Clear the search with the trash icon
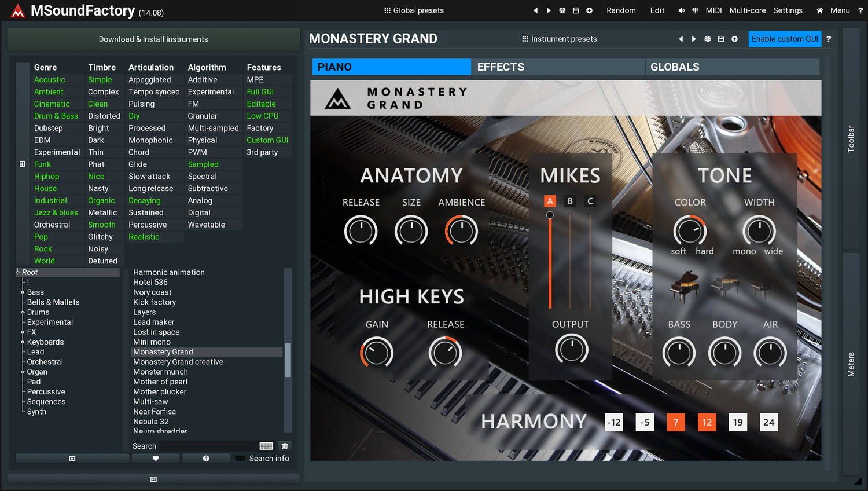This screenshot has width=868, height=491. tap(284, 446)
